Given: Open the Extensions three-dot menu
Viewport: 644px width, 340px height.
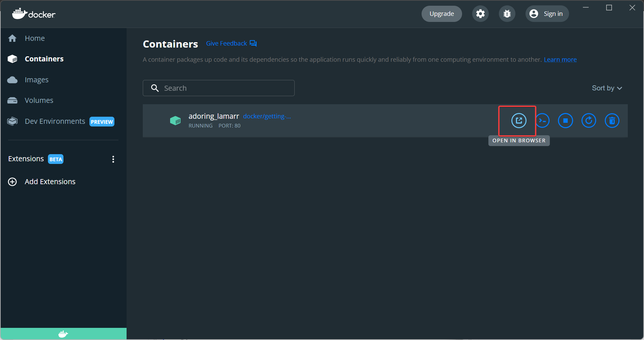Looking at the screenshot, I should pyautogui.click(x=113, y=159).
